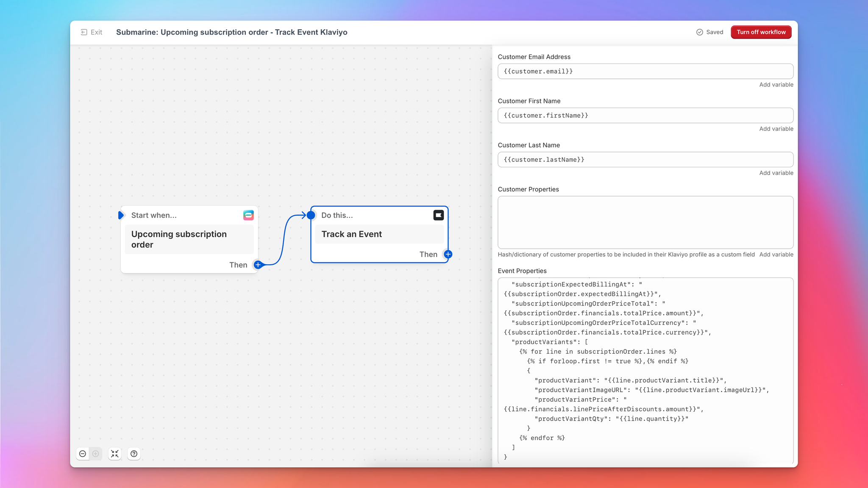
Task: Add step after Track an Event
Action: 448,254
